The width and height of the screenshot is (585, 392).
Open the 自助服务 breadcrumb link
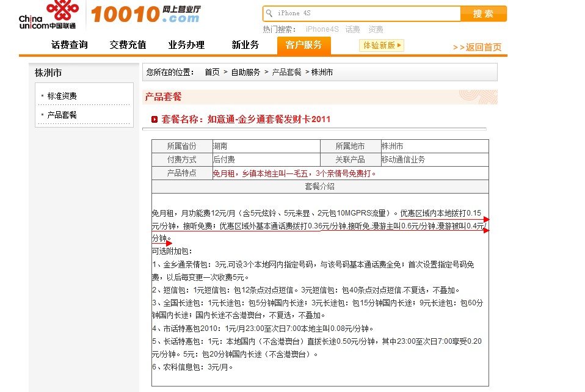tap(246, 71)
